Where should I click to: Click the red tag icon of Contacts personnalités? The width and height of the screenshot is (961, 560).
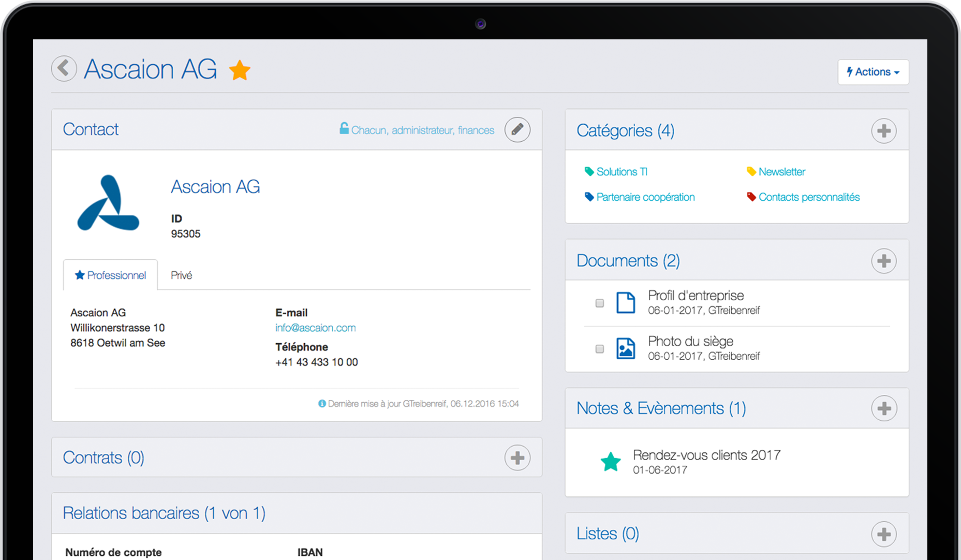751,197
